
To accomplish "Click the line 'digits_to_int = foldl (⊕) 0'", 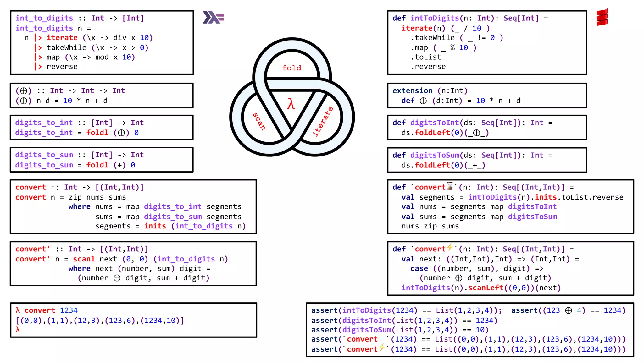I will coord(77,133).
